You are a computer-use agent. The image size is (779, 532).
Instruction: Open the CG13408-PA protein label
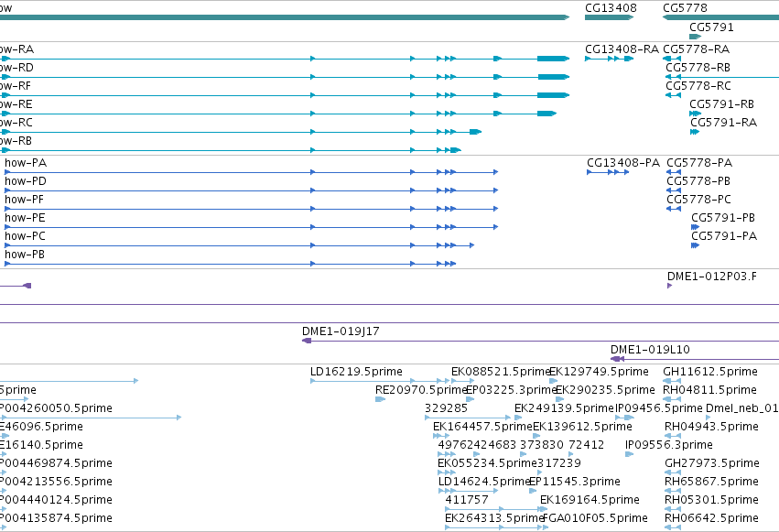tap(623, 163)
